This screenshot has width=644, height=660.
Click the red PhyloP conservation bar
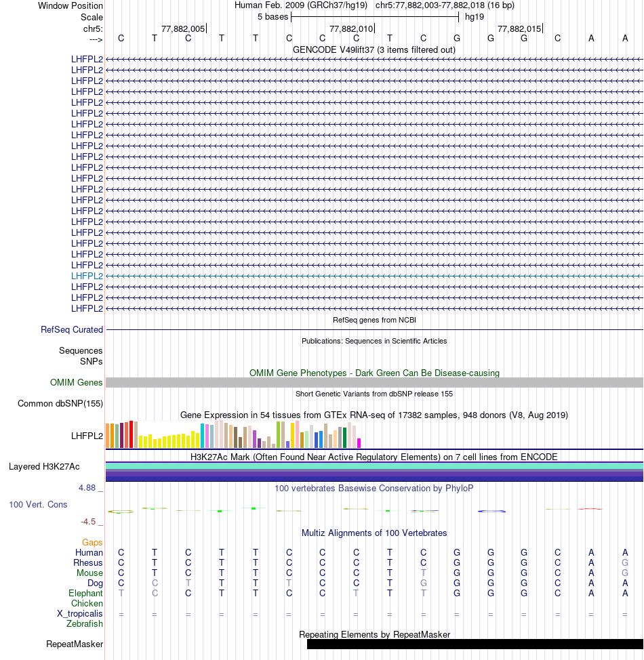point(590,509)
